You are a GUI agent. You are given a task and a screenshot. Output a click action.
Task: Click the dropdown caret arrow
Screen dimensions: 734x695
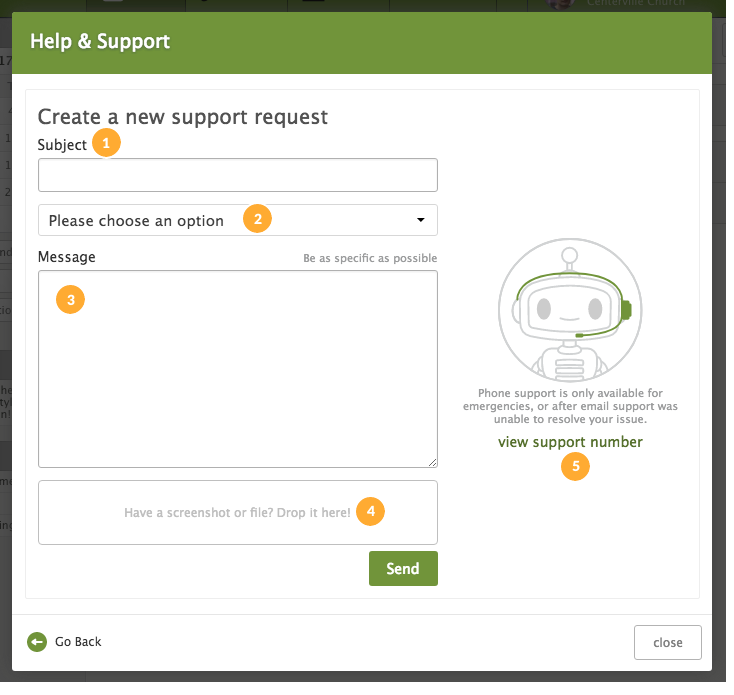420,220
